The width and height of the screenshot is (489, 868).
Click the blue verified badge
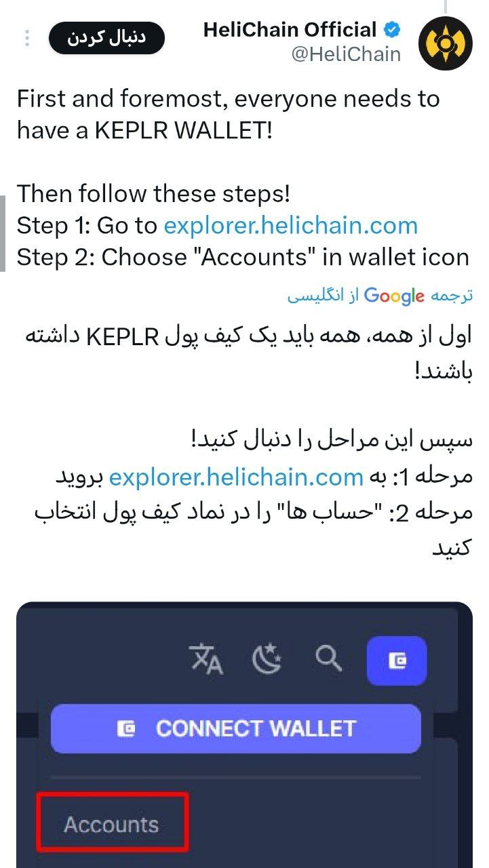click(x=392, y=30)
